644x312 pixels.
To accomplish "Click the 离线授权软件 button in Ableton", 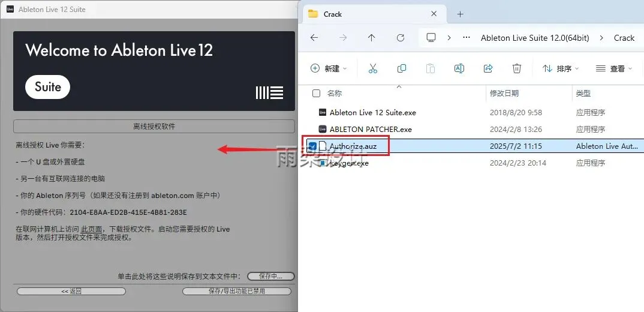I will coord(154,126).
